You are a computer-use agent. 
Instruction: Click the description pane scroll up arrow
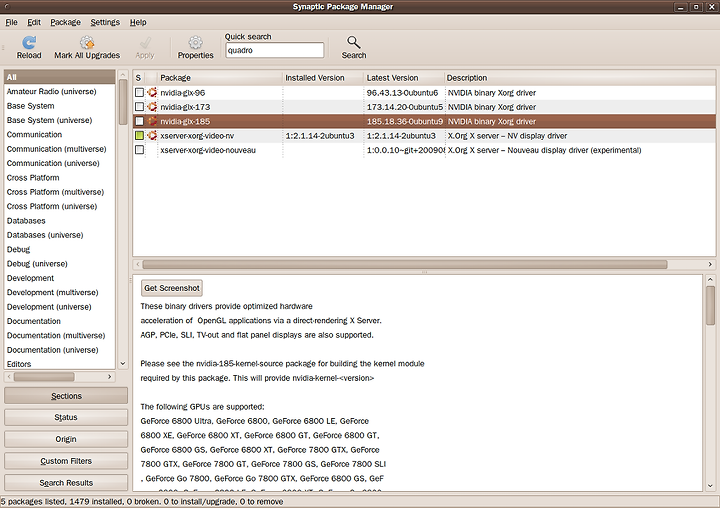pyautogui.click(x=710, y=279)
